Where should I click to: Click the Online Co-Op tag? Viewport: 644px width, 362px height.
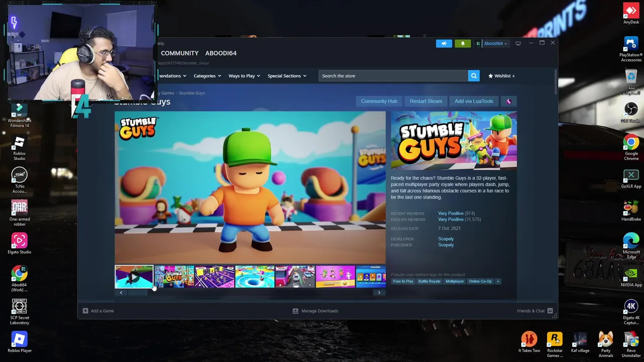pyautogui.click(x=480, y=282)
